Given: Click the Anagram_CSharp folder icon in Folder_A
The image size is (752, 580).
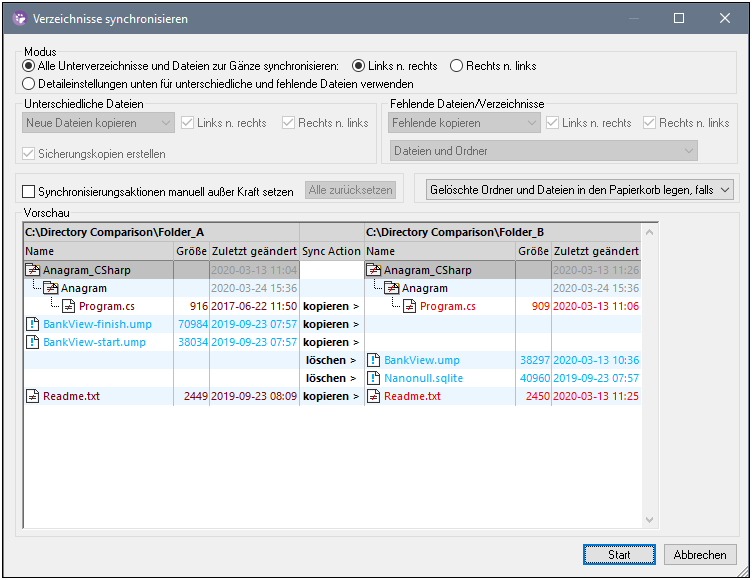Looking at the screenshot, I should (x=33, y=270).
